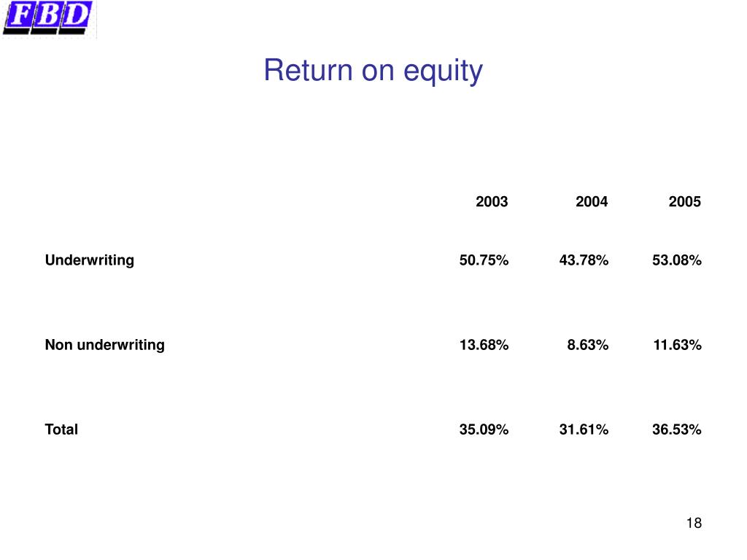Click the letter D in the logo

[x=76, y=15]
